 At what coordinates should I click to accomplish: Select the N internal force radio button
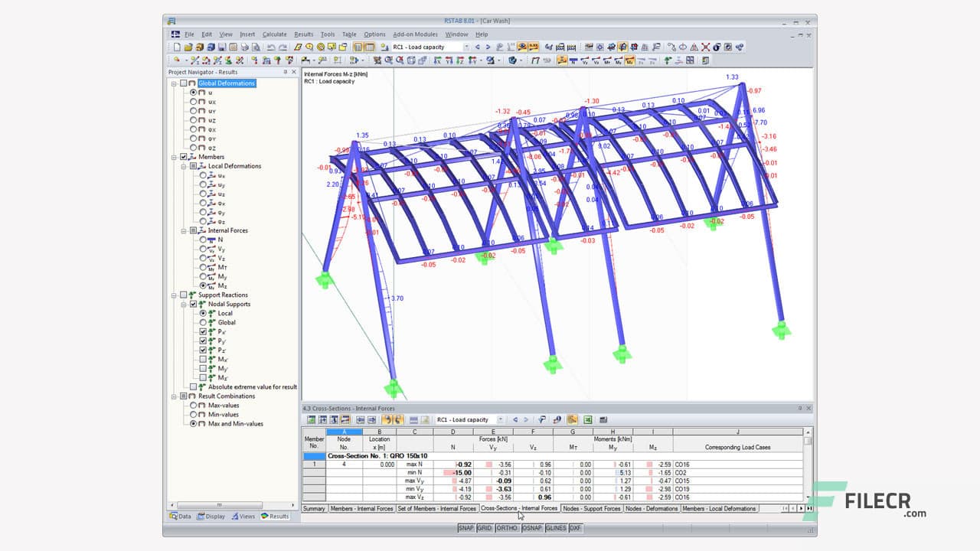coord(203,240)
